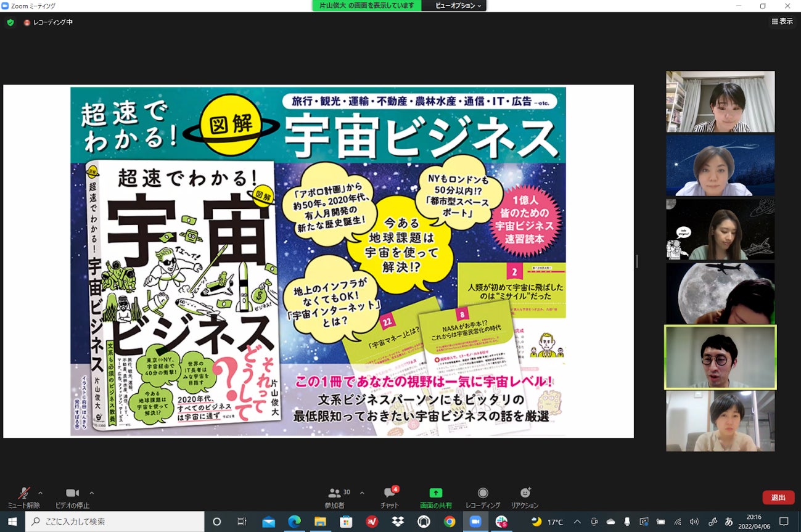Open volume speaker tray icon

pyautogui.click(x=694, y=522)
